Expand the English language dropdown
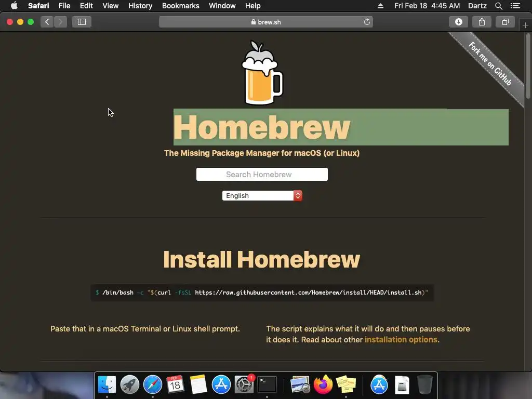Image resolution: width=532 pixels, height=399 pixels. click(262, 196)
